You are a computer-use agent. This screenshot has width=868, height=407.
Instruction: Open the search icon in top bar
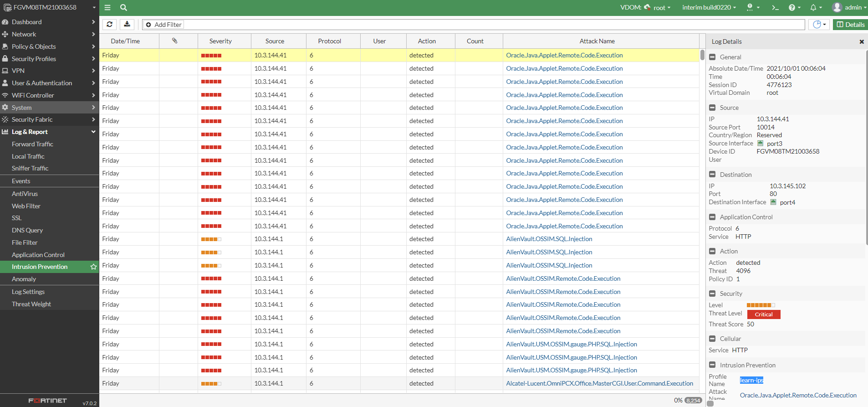[123, 7]
